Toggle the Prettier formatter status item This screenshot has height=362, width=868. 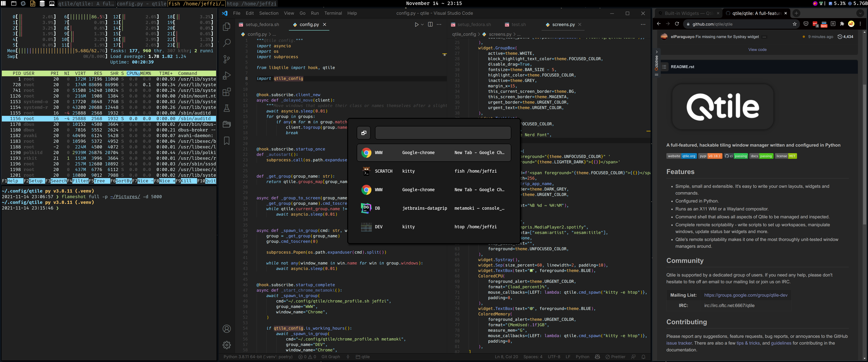tap(615, 357)
